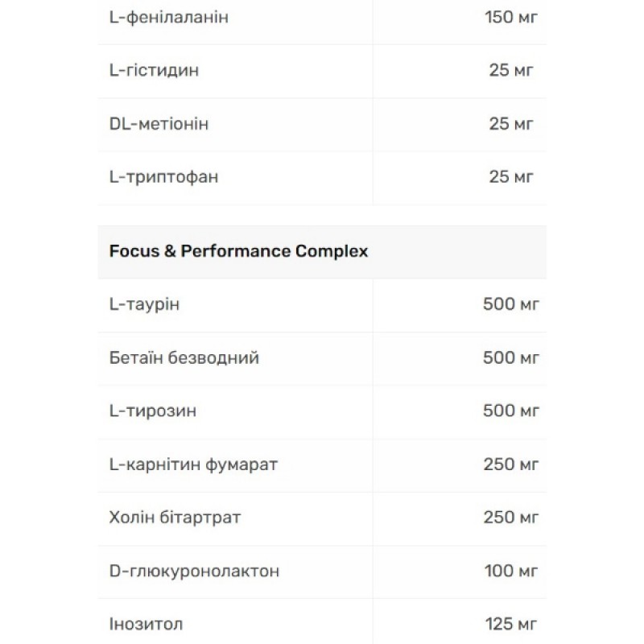Select the 125 мг dosage for Інозитол
644x644 pixels.
[510, 625]
